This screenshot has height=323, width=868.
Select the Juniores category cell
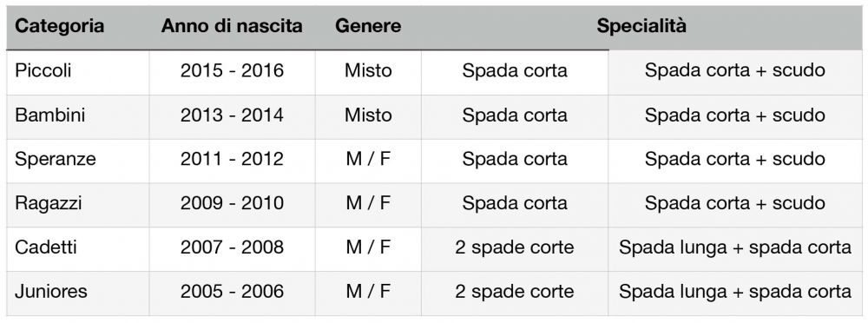click(x=77, y=292)
